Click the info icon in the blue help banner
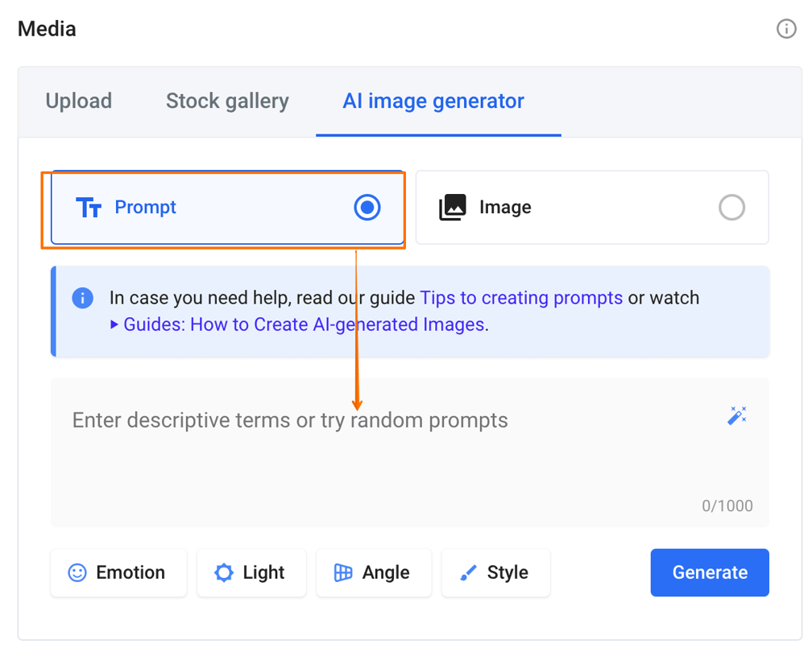Image resolution: width=812 pixels, height=652 pixels. point(83,298)
